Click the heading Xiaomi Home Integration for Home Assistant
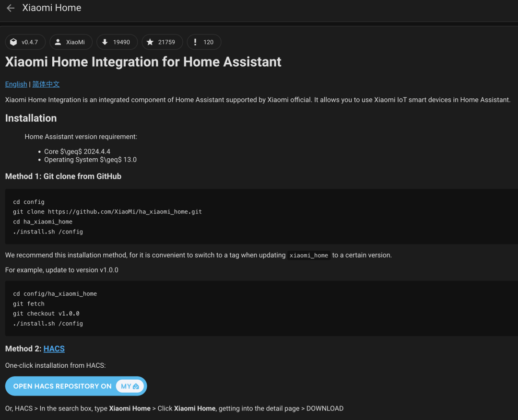Viewport: 518px width, 420px height. click(x=143, y=62)
